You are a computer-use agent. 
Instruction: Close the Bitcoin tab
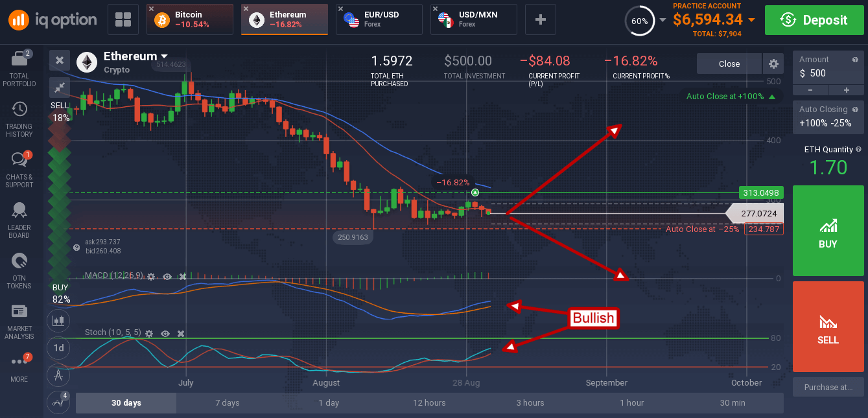click(151, 9)
